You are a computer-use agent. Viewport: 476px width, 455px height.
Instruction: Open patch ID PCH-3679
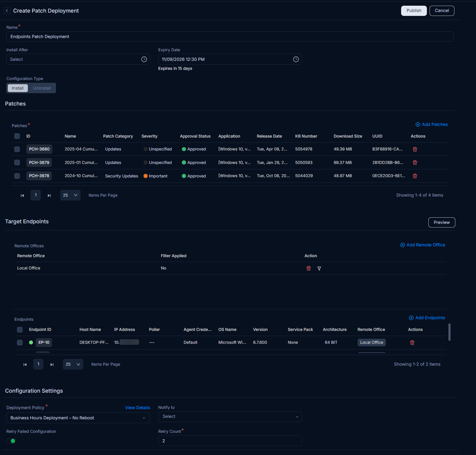(39, 162)
